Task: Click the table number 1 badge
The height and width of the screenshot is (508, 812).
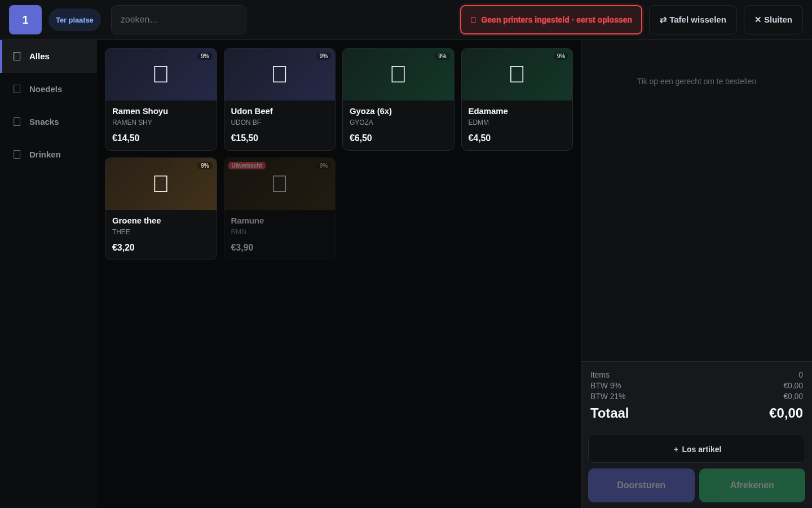Action: 25,20
